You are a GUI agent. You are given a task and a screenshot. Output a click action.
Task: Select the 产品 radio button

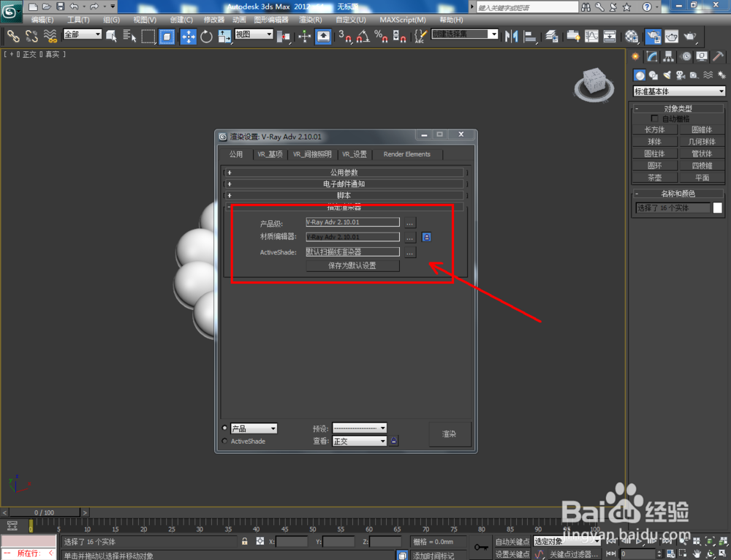point(224,428)
